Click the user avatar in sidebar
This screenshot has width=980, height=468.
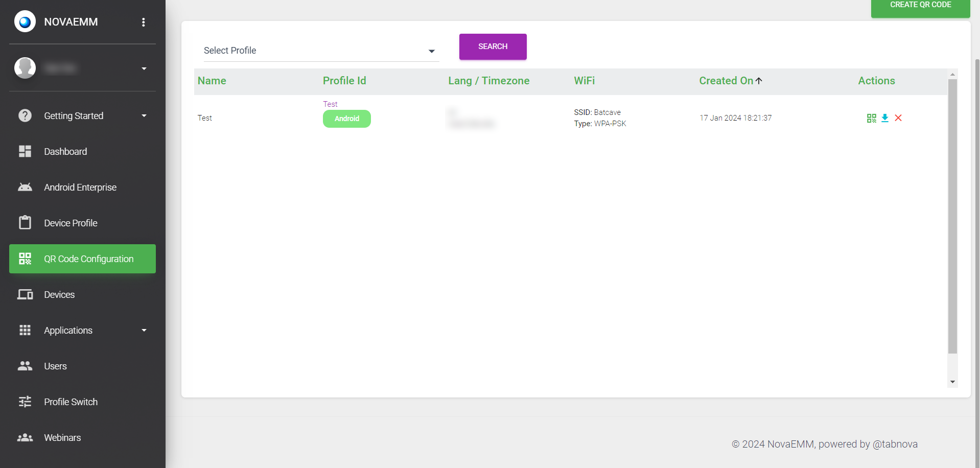[x=25, y=68]
